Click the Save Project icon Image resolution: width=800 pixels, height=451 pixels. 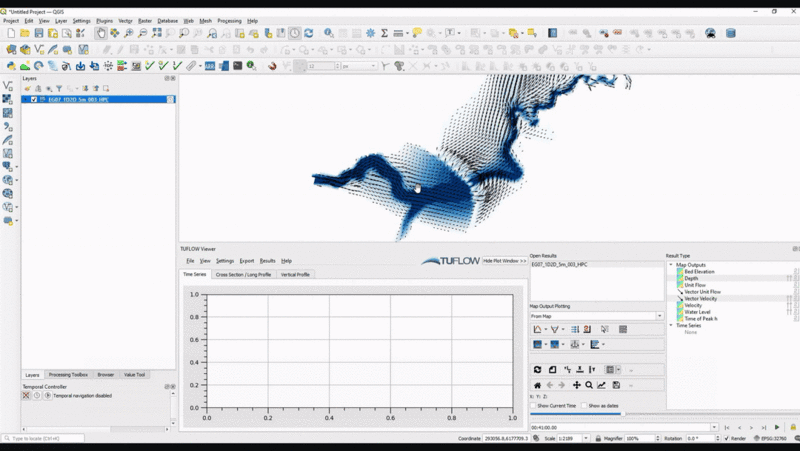[38, 33]
